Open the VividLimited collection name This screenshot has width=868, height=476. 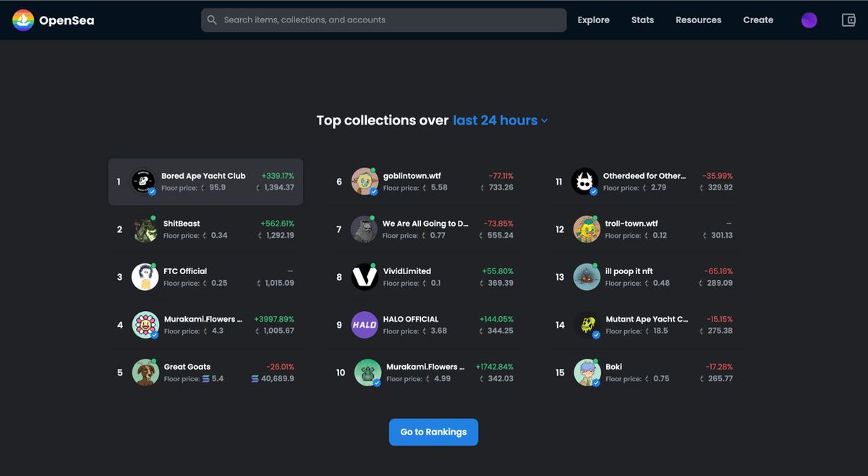[407, 271]
